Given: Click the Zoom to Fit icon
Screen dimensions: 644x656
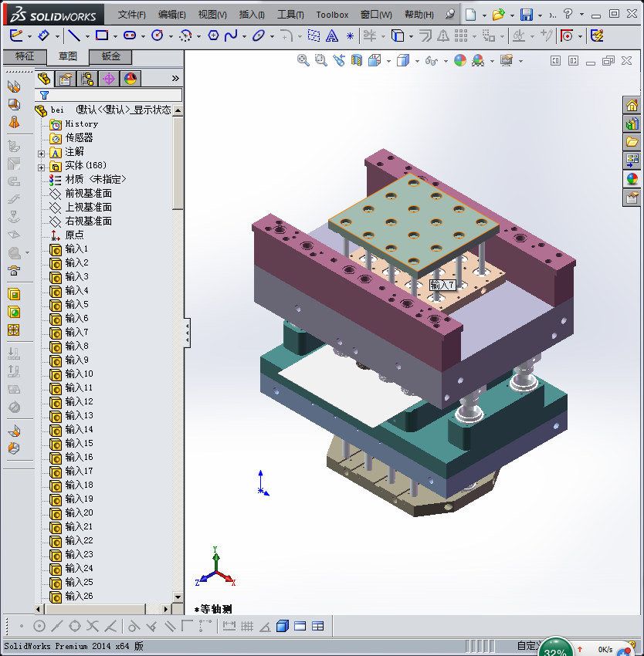Looking at the screenshot, I should 303,61.
